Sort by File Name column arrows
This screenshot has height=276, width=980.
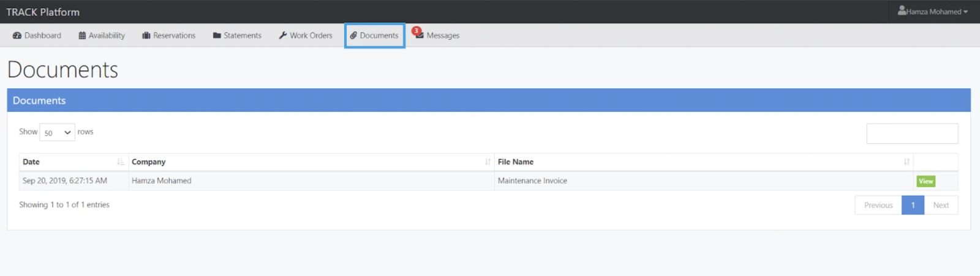pyautogui.click(x=907, y=162)
